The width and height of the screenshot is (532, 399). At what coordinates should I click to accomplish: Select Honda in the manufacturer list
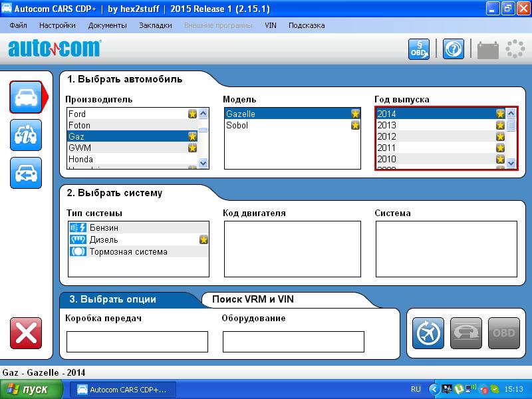(x=80, y=160)
